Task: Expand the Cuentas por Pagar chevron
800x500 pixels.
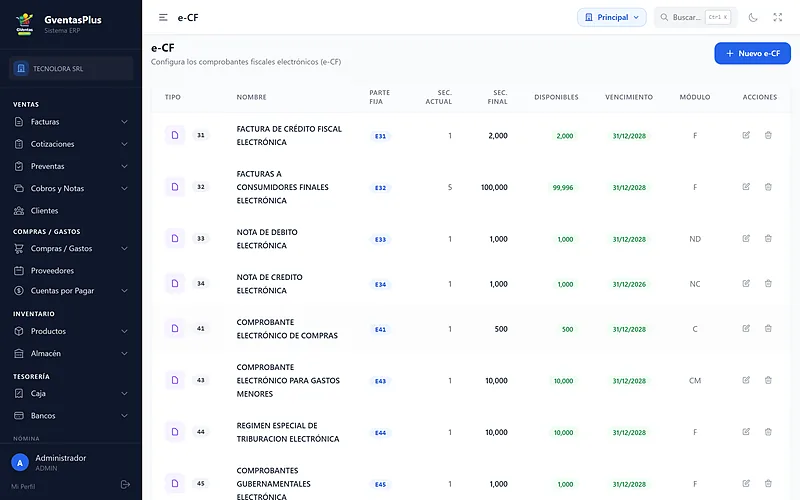Action: point(124,291)
